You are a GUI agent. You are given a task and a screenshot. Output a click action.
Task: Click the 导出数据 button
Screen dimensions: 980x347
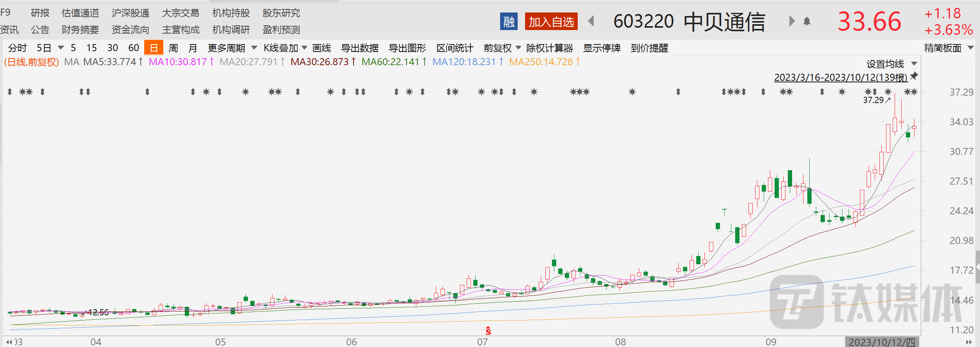coord(359,48)
